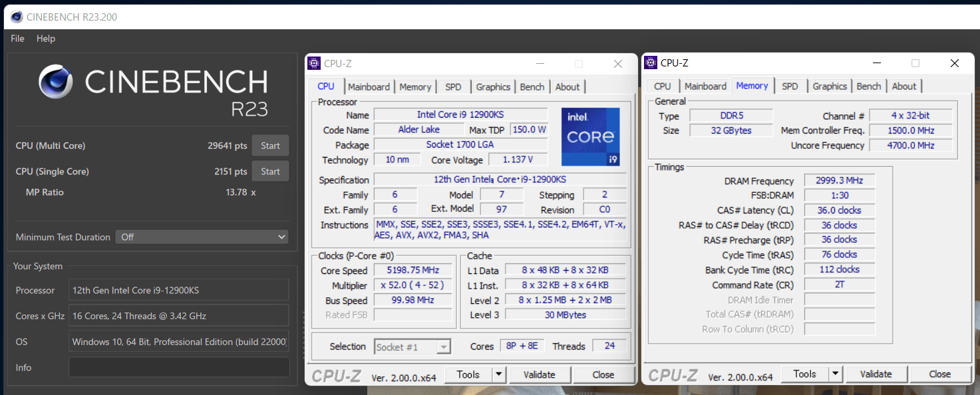Click the DRAM Frequency value 2999.3 MHz

click(x=839, y=180)
